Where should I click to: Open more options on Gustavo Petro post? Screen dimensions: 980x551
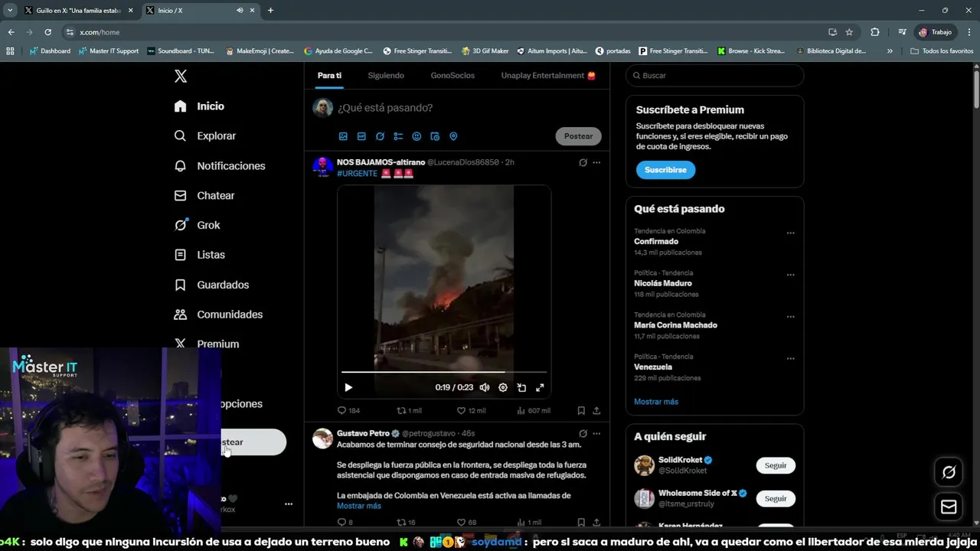[x=596, y=433]
